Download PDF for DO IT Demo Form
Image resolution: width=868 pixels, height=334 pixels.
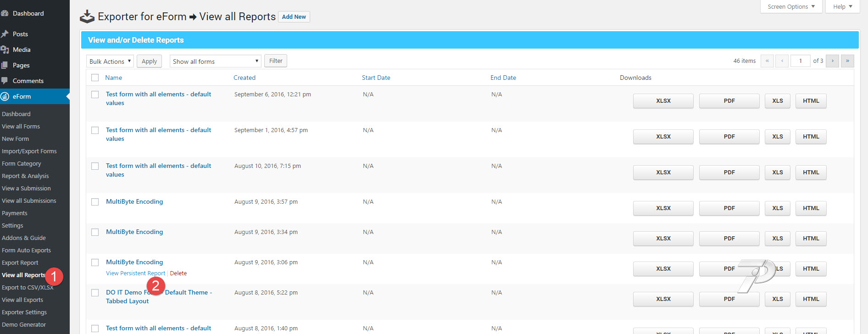[x=729, y=299]
